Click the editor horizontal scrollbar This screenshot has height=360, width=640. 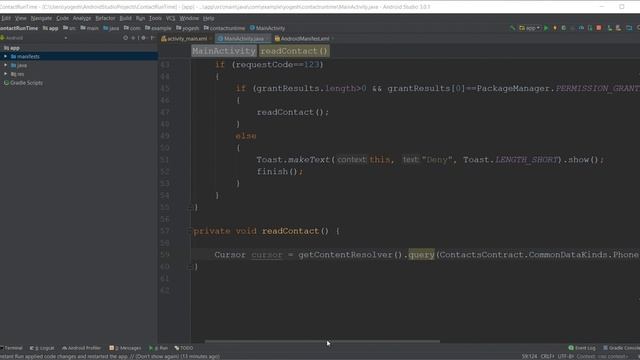click(322, 341)
